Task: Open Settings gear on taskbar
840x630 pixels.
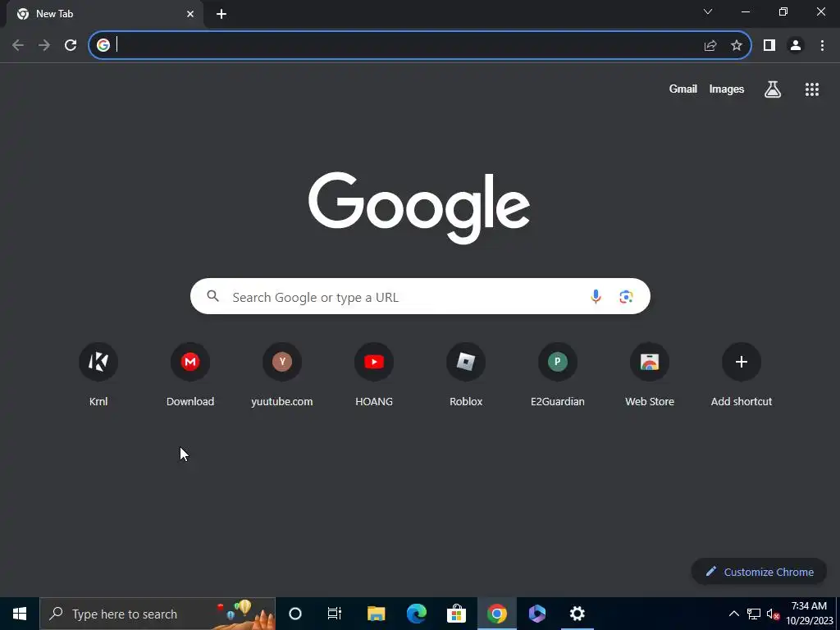Action: tap(577, 614)
